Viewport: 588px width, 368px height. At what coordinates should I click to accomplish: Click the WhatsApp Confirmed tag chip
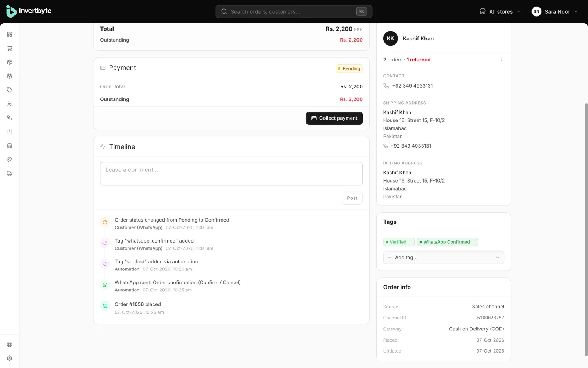[447, 242]
